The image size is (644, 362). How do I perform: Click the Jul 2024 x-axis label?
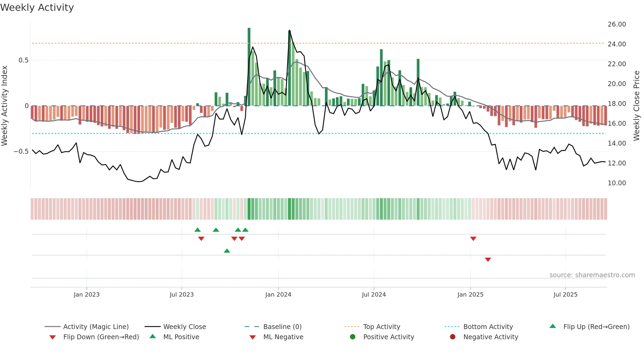[374, 294]
